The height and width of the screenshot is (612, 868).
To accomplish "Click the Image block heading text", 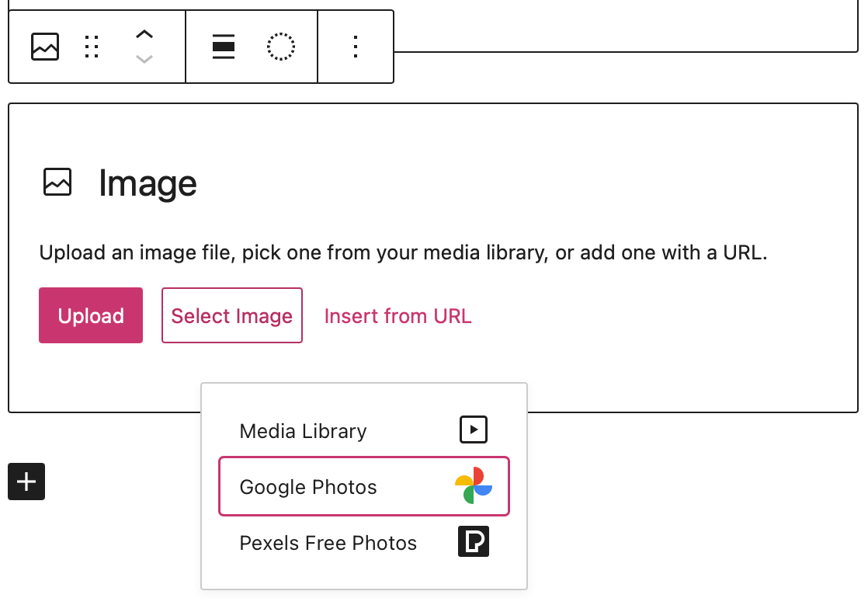I will tap(148, 183).
